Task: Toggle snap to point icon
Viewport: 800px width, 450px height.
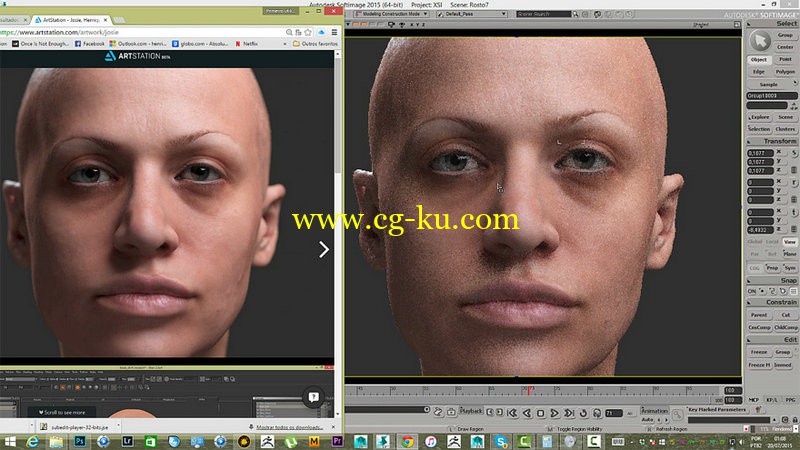Action: pyautogui.click(x=763, y=291)
